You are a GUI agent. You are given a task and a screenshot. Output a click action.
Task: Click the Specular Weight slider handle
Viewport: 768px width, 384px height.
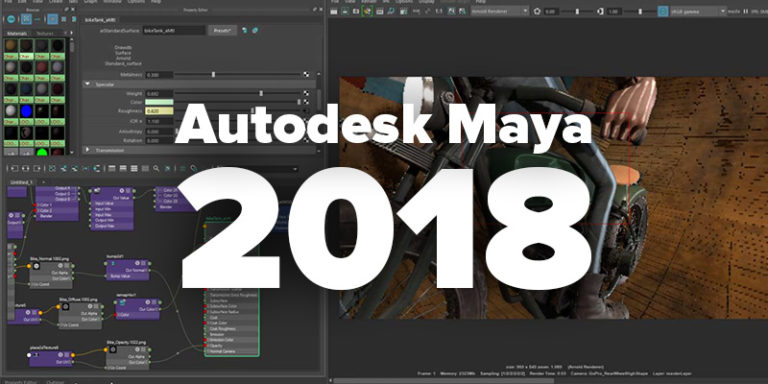click(261, 93)
